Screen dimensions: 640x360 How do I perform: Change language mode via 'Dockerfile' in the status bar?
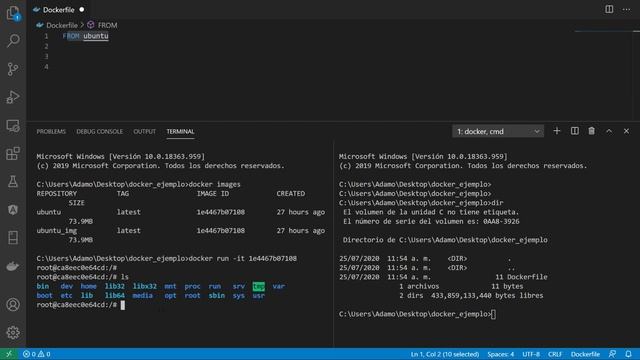pos(585,354)
